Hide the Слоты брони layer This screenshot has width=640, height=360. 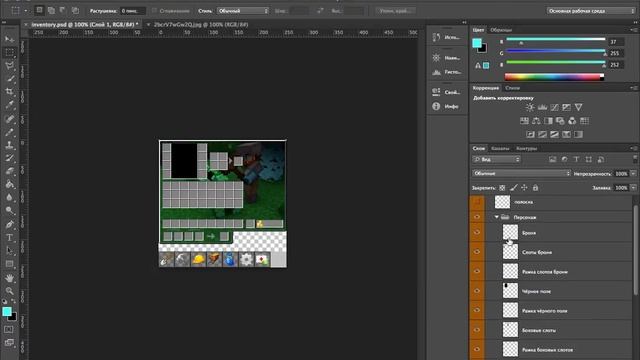[477, 252]
